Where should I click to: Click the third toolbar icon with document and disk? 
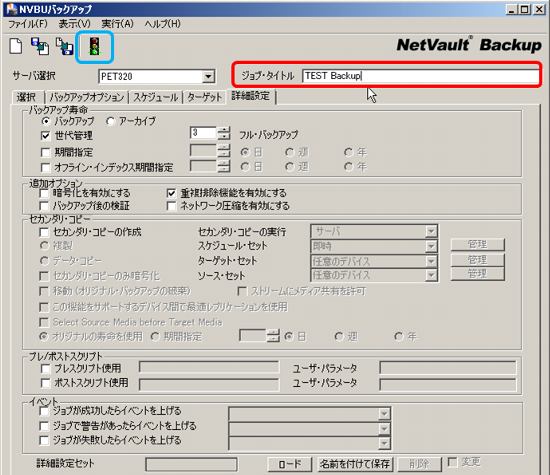point(65,47)
